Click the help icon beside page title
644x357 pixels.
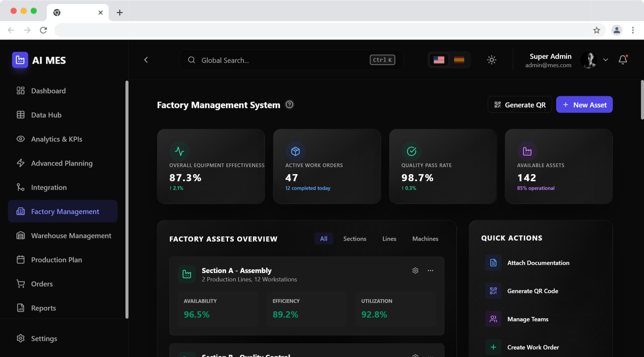click(289, 105)
